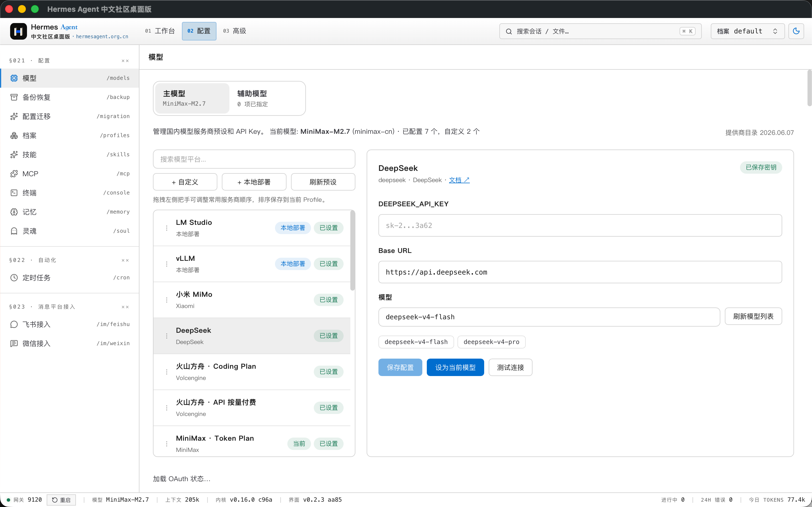The height and width of the screenshot is (507, 812).
Task: Collapse the §021 配置 sidebar section
Action: 125,61
